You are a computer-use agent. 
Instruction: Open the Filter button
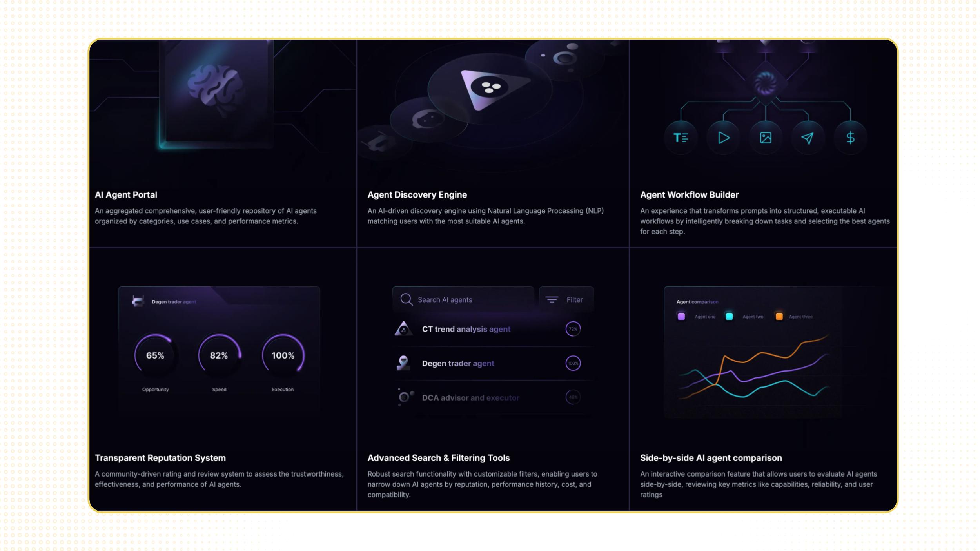pyautogui.click(x=566, y=299)
